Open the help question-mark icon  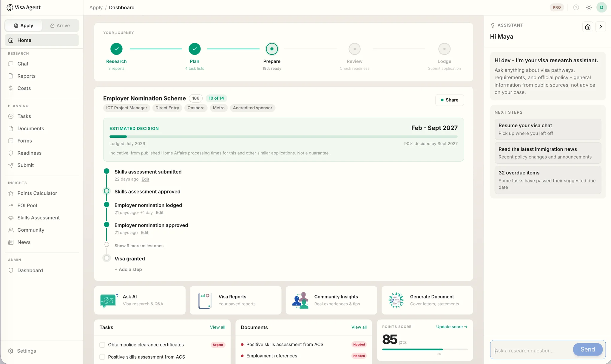pyautogui.click(x=576, y=7)
